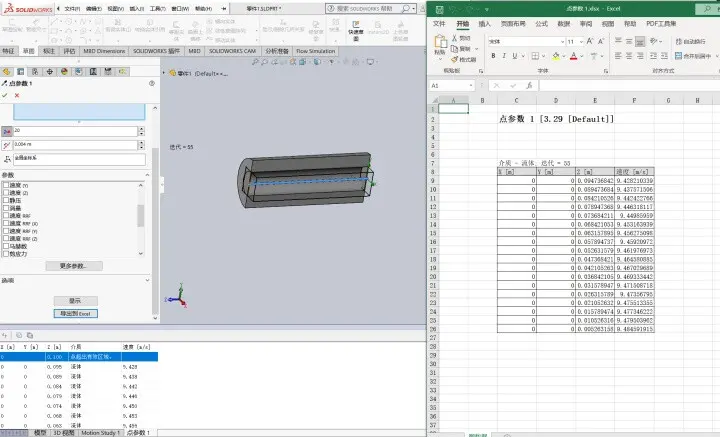Open ConfigurationManager panel icon

click(x=35, y=72)
